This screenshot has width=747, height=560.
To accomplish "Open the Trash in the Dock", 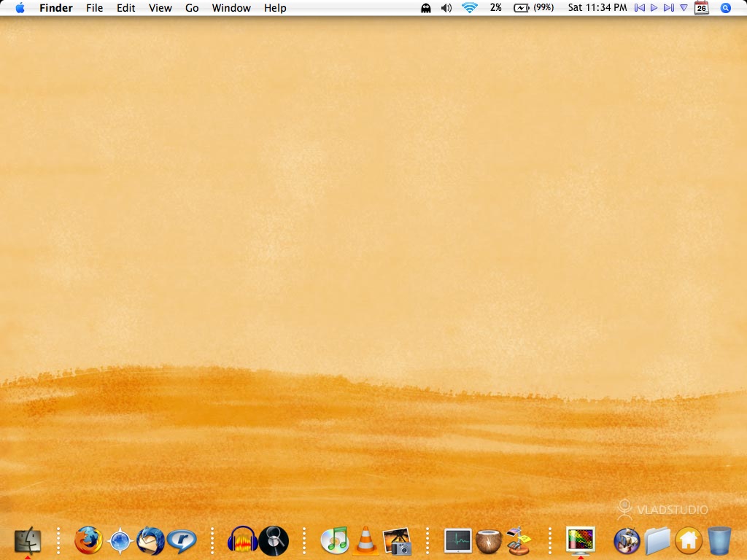I will (x=719, y=541).
